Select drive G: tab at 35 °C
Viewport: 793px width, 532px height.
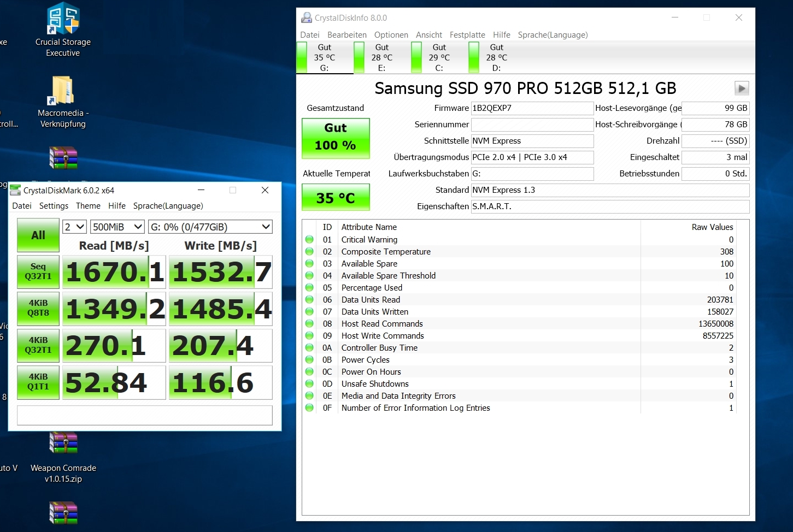coord(325,58)
